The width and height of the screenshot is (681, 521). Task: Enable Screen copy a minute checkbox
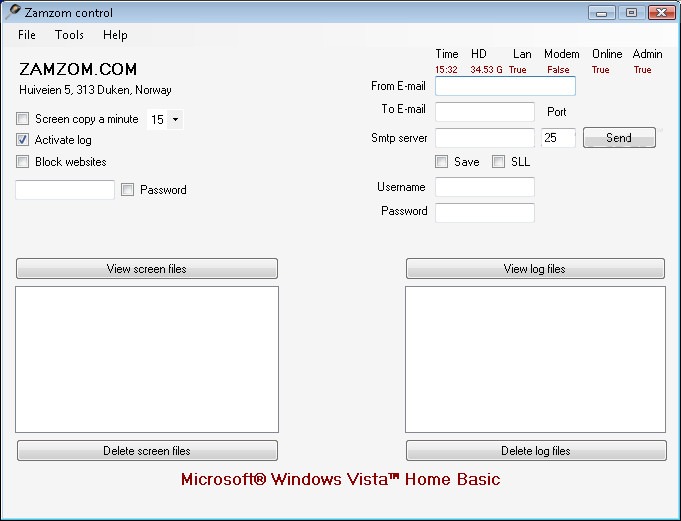tap(23, 119)
